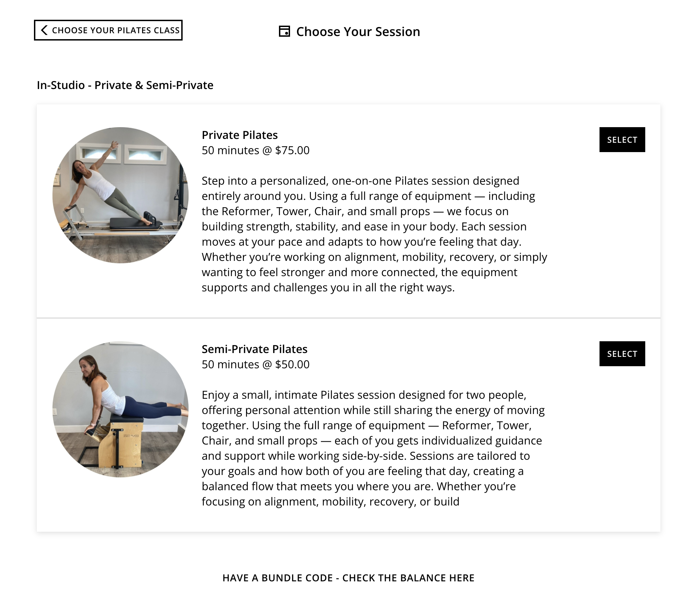Screen dimensions: 700x590
Task: Click the Choose Your Session heading
Action: 358,32
